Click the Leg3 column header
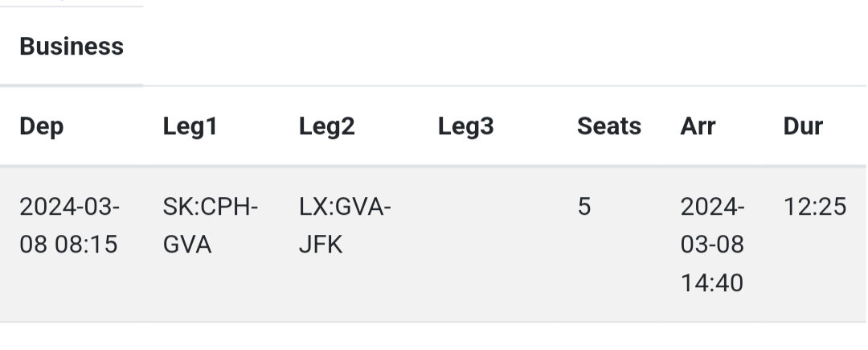The height and width of the screenshot is (350, 868). (x=465, y=126)
